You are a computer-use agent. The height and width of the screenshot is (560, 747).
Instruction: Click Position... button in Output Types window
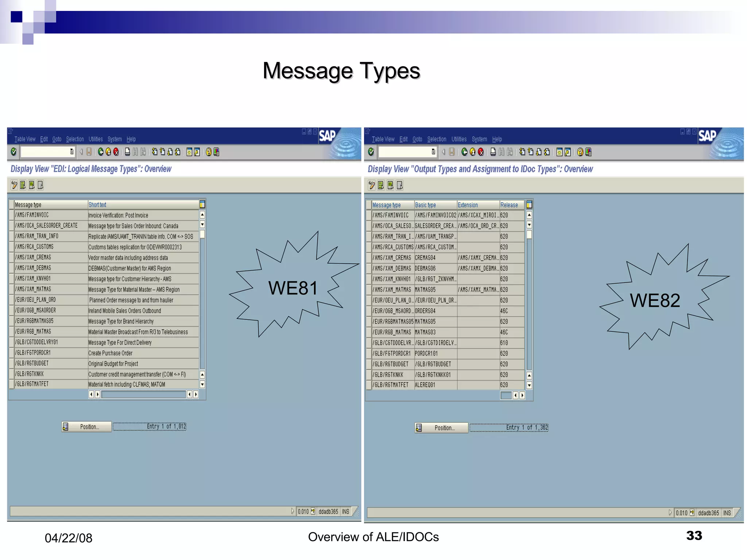click(x=441, y=428)
